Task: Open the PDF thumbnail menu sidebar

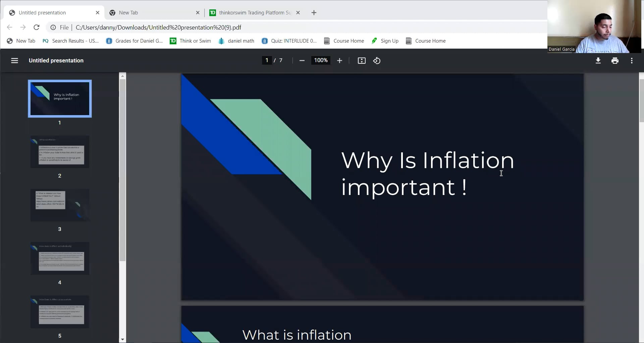Action: 15,61
